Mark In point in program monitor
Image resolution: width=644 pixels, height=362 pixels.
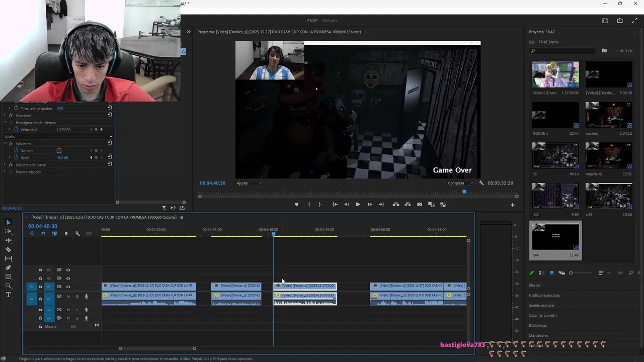[309, 205]
